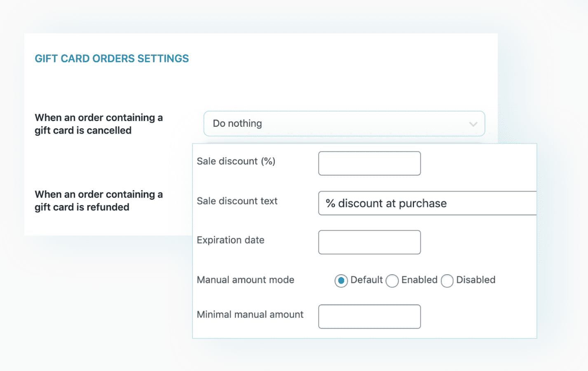Focus the Sale discount text field
The height and width of the screenshot is (371, 588).
(427, 203)
